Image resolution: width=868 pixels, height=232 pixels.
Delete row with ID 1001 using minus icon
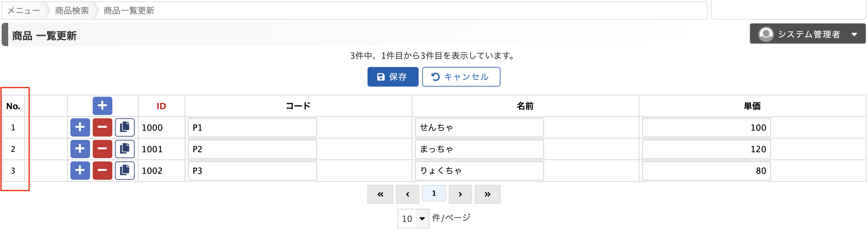click(x=103, y=149)
